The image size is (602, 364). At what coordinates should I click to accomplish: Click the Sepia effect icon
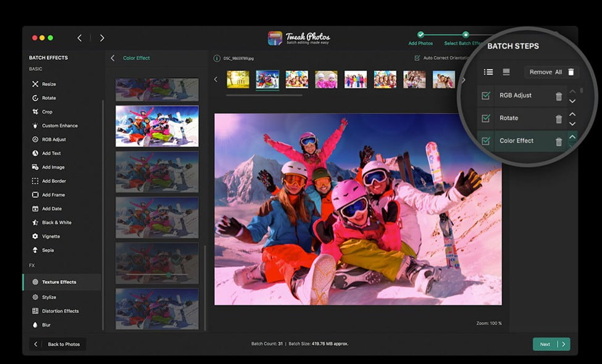point(35,250)
